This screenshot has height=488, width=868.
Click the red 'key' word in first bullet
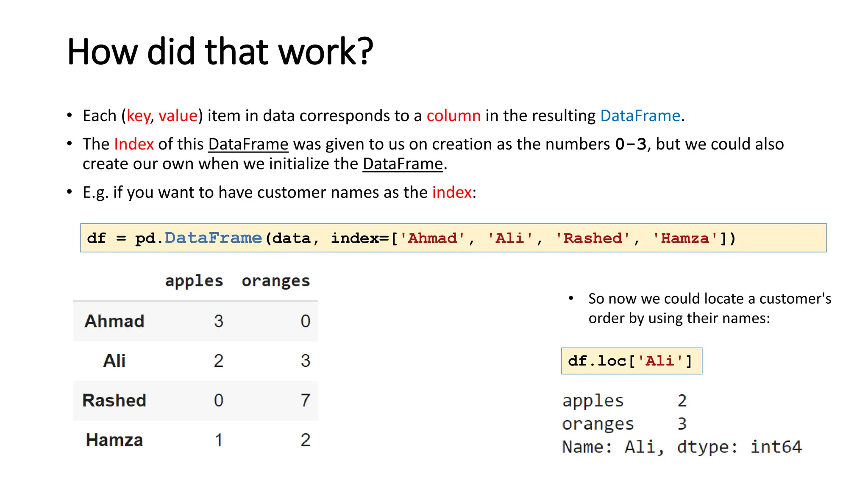138,116
